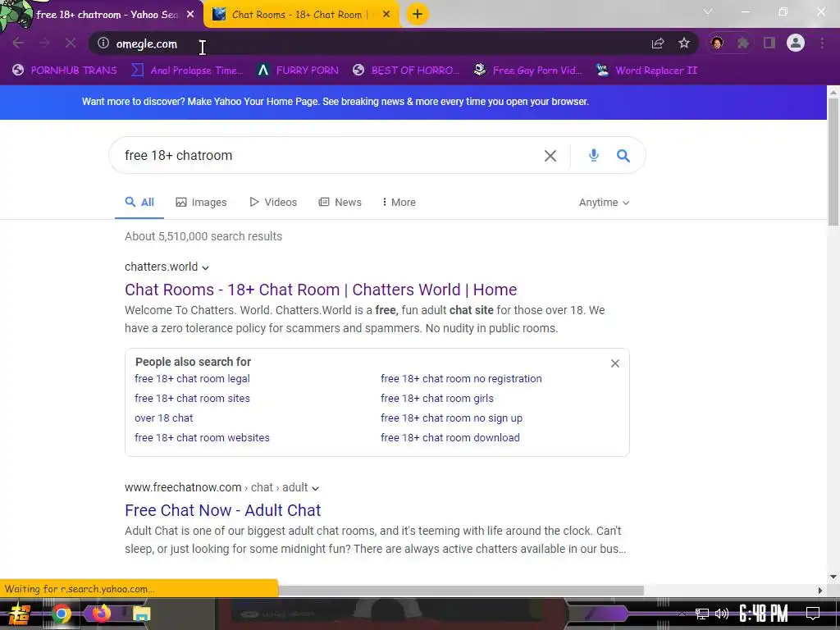
Task: Go back using the back arrow
Action: click(18, 43)
